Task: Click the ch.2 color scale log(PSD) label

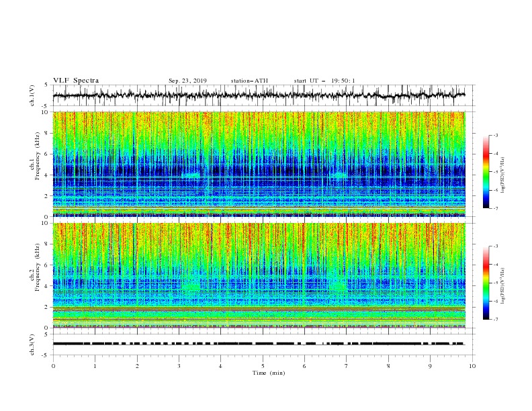Action: (502, 285)
